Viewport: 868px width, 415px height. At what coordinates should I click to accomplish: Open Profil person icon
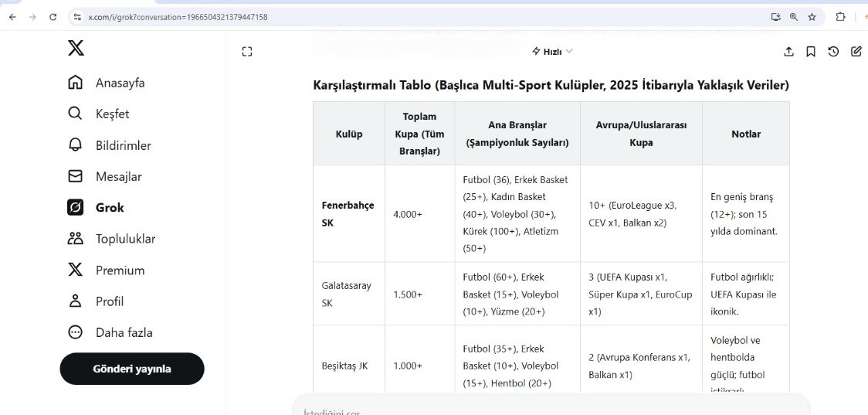(x=75, y=301)
